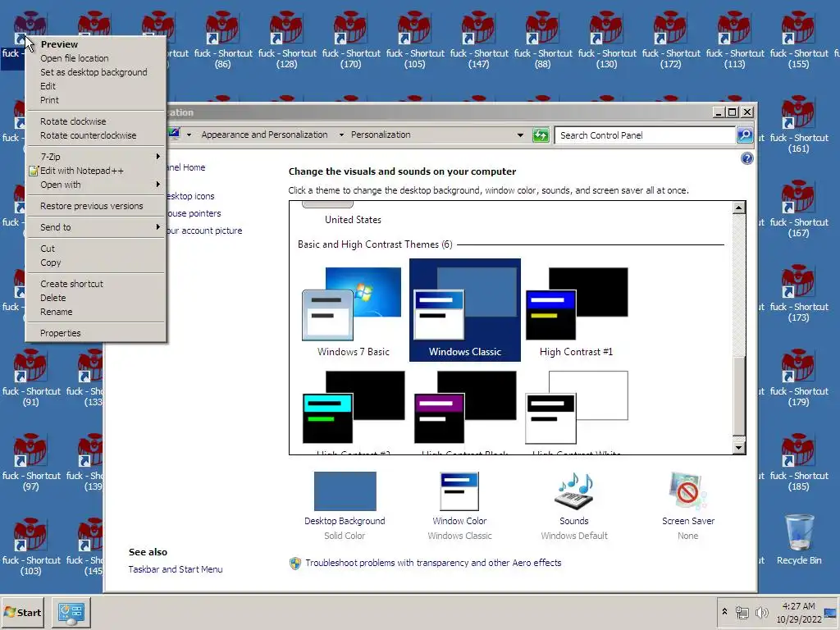Open the Recycle Bin desktop icon
The height and width of the screenshot is (630, 840).
click(799, 540)
